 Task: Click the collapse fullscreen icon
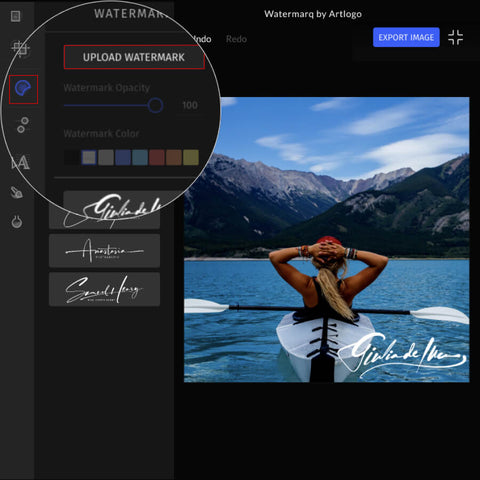coord(455,37)
